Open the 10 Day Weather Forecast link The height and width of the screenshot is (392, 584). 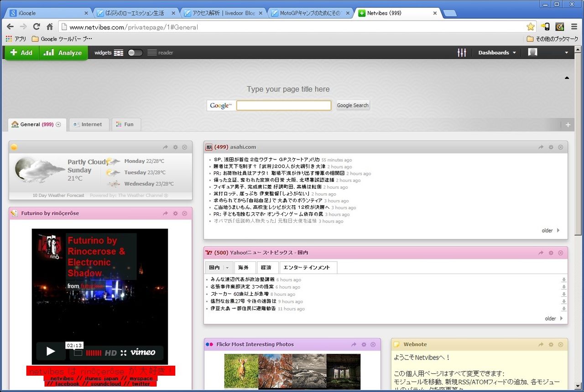[58, 196]
